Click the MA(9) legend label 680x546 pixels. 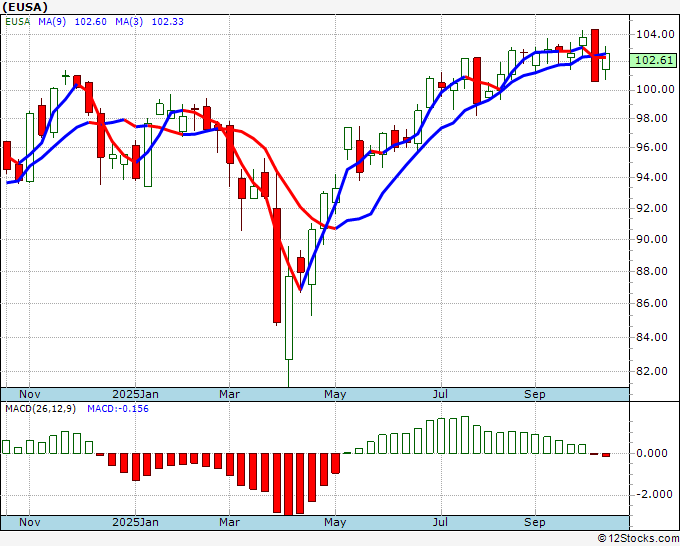52,22
